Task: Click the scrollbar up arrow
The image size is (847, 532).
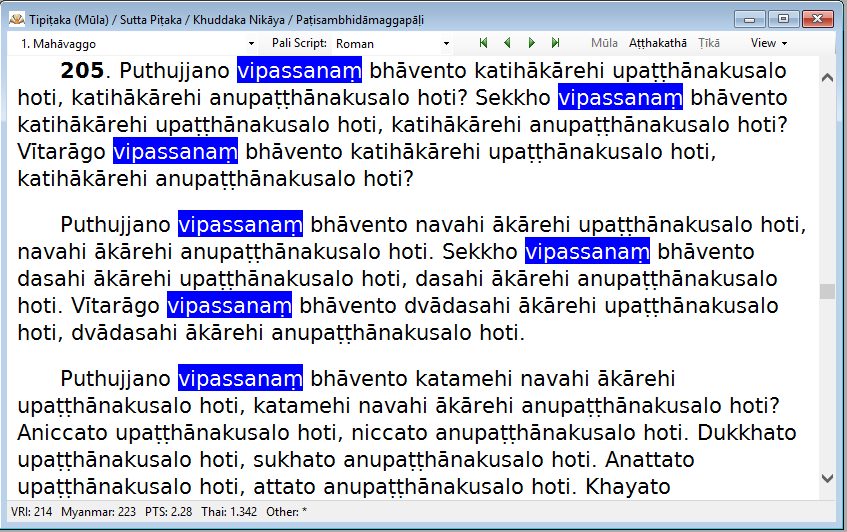Action: point(827,77)
